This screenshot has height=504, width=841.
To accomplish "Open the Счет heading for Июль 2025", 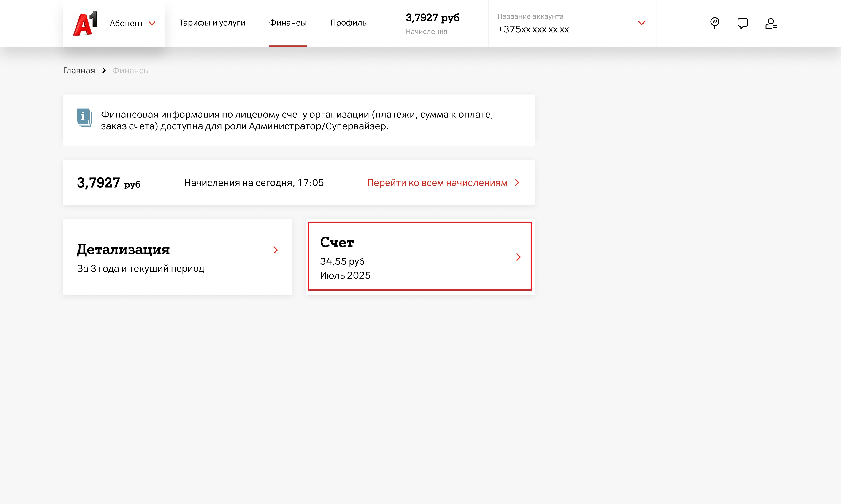I will (x=337, y=243).
